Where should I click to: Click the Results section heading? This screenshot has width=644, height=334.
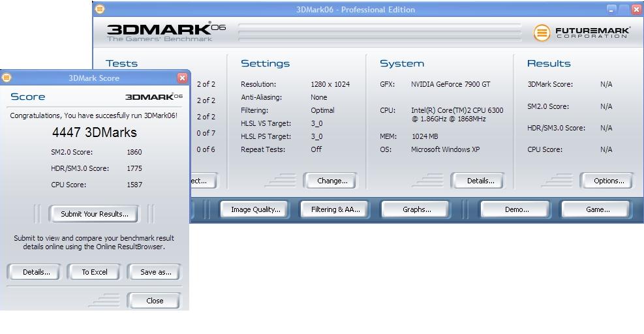549,63
